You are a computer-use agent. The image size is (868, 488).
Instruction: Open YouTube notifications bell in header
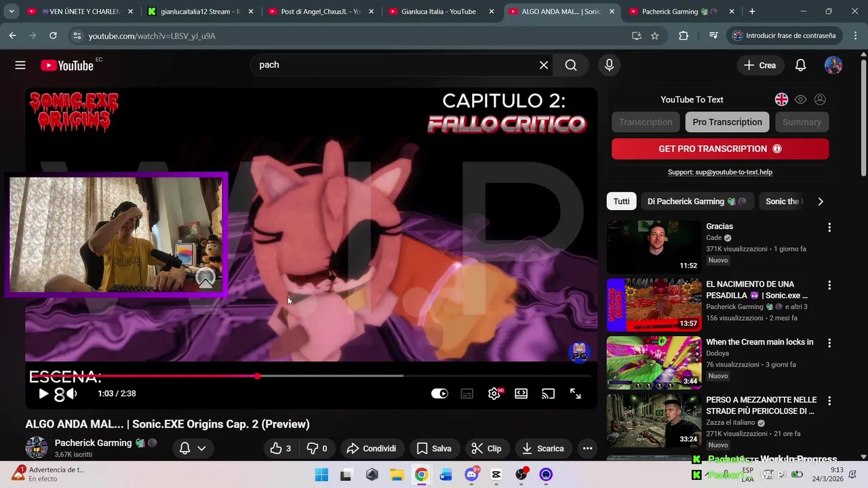point(800,65)
